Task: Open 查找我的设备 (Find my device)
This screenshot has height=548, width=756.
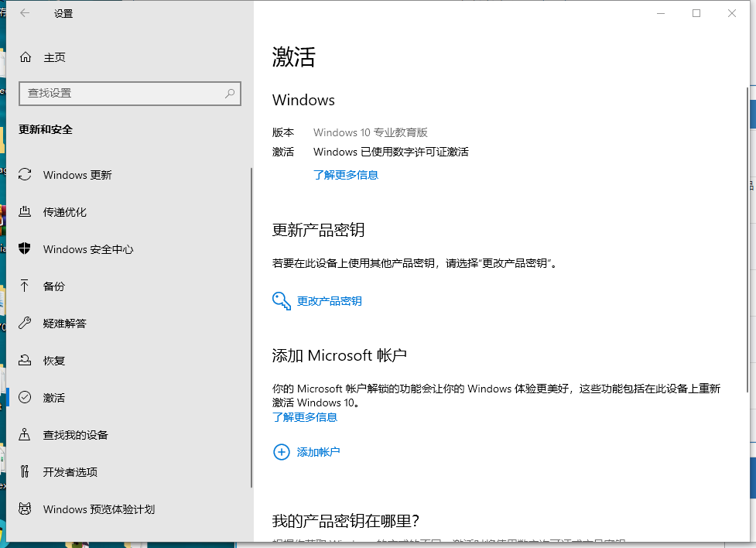Action: point(75,435)
